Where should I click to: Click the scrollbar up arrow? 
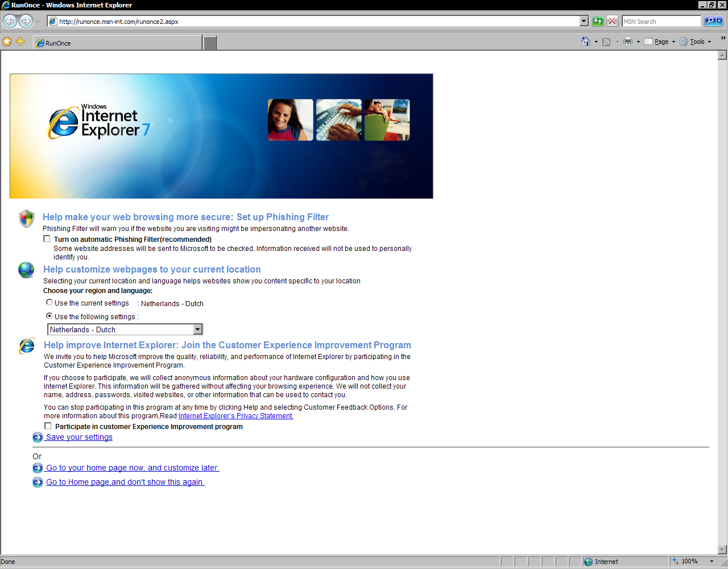[722, 55]
